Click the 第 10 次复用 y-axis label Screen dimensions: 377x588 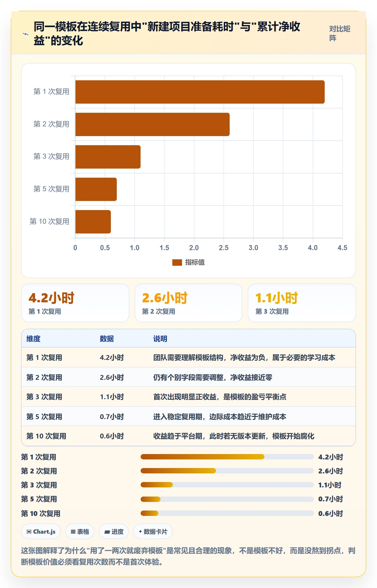point(50,221)
